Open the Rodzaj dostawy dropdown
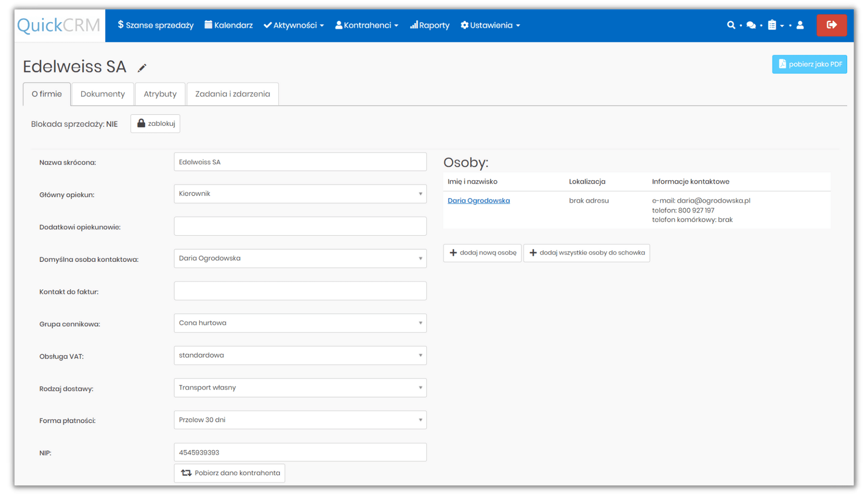 coord(300,387)
